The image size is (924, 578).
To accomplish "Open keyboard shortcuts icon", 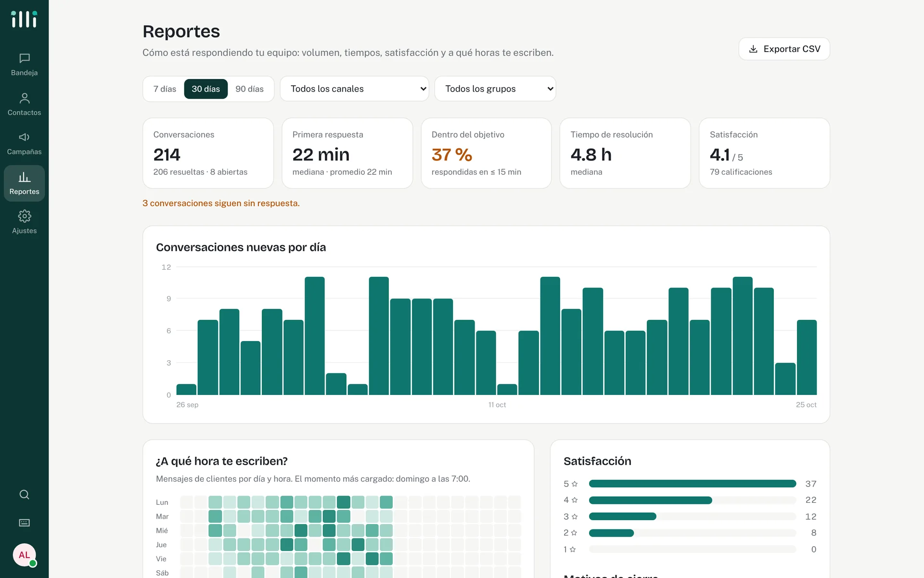I will (24, 523).
